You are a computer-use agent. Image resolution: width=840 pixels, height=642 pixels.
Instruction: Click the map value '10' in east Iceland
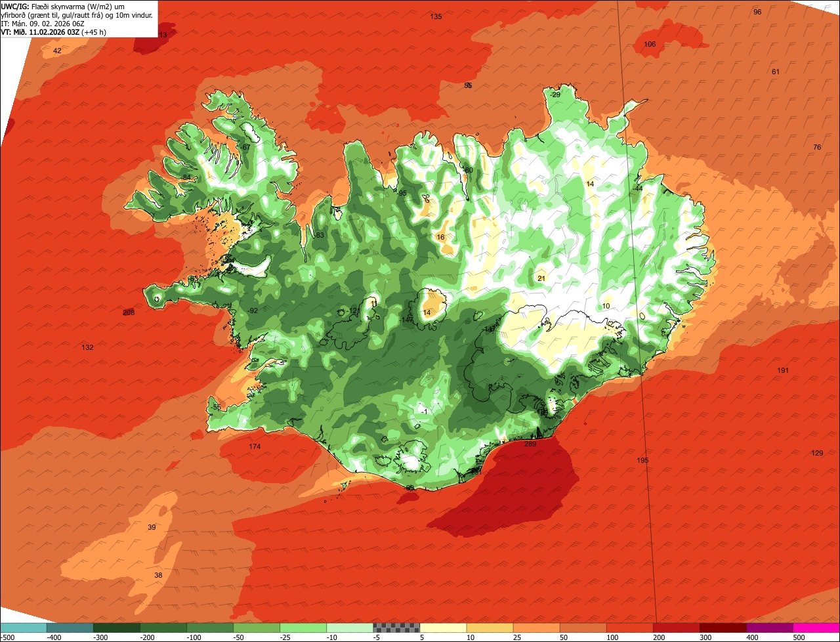[x=606, y=306]
